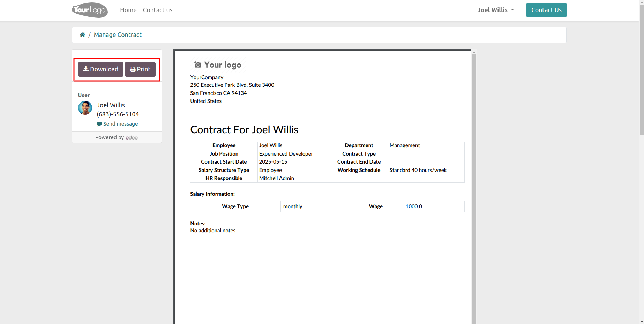This screenshot has height=324, width=644.
Task: Click the document preview scrollbar thumb
Action: 474,188
